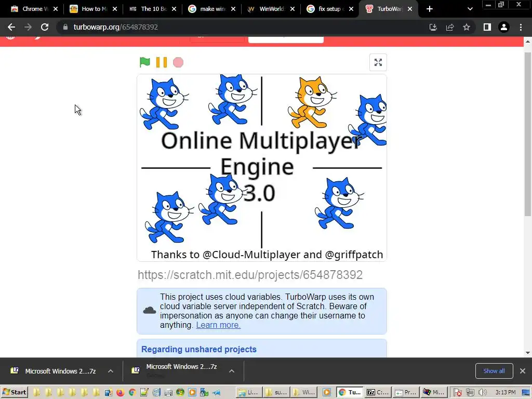
Task: Close the downloads bar
Action: (523, 371)
